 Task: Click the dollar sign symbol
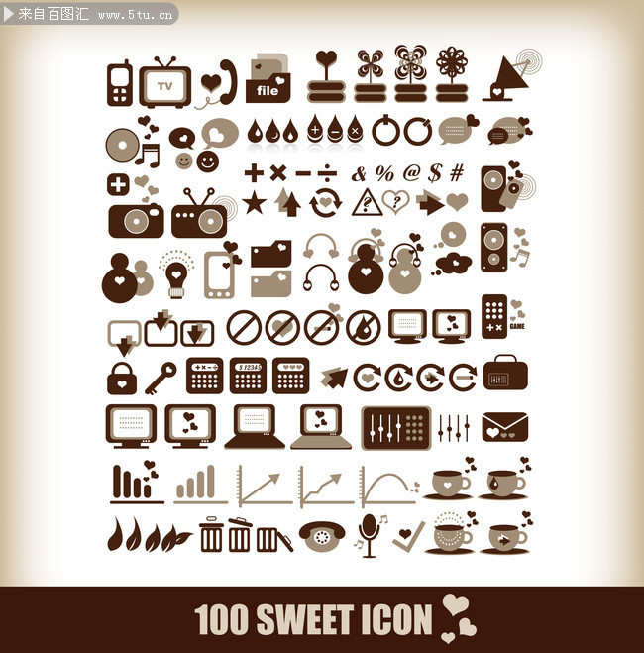point(435,173)
